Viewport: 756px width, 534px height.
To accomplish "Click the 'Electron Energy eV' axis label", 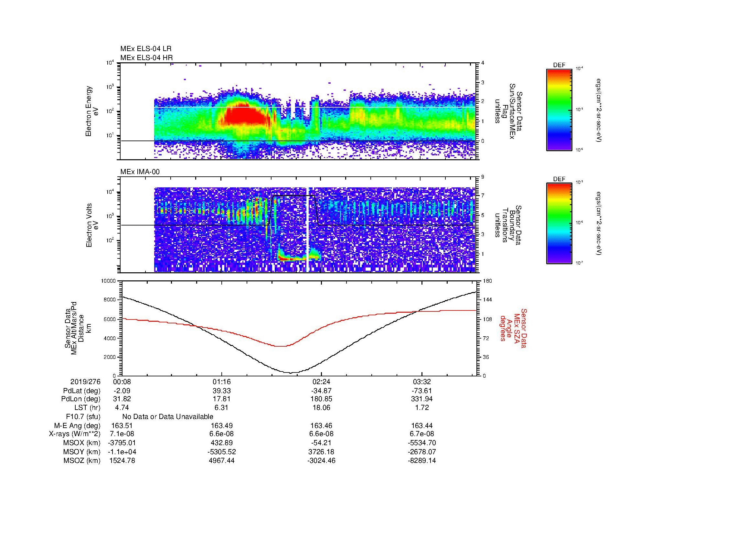I will [x=92, y=111].
